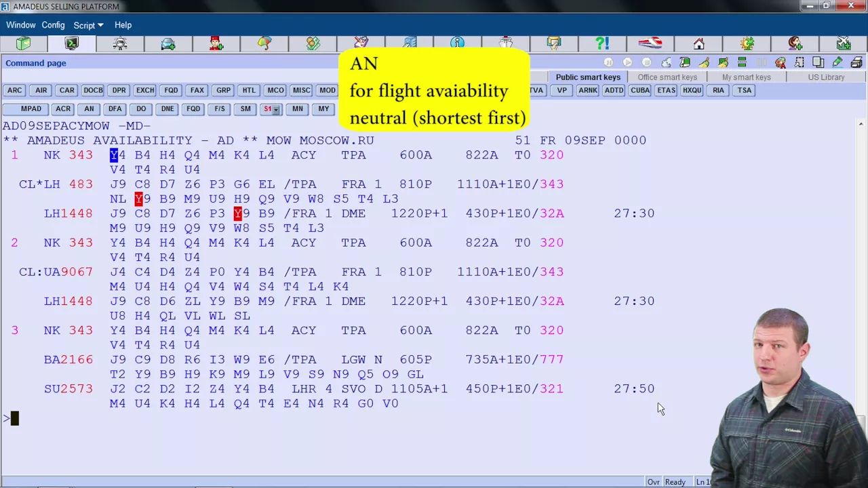Click the green scroll history icon
868x488 pixels.
click(685, 62)
